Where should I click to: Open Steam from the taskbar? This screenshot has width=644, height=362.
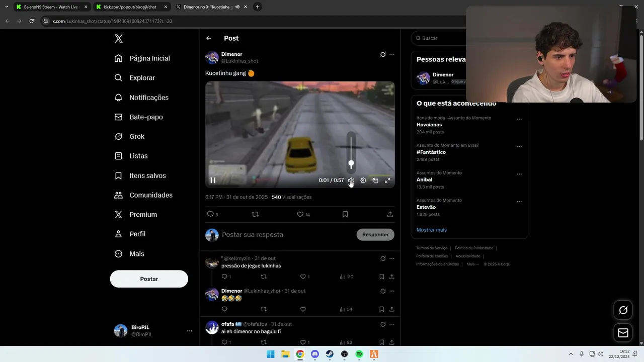(330, 354)
